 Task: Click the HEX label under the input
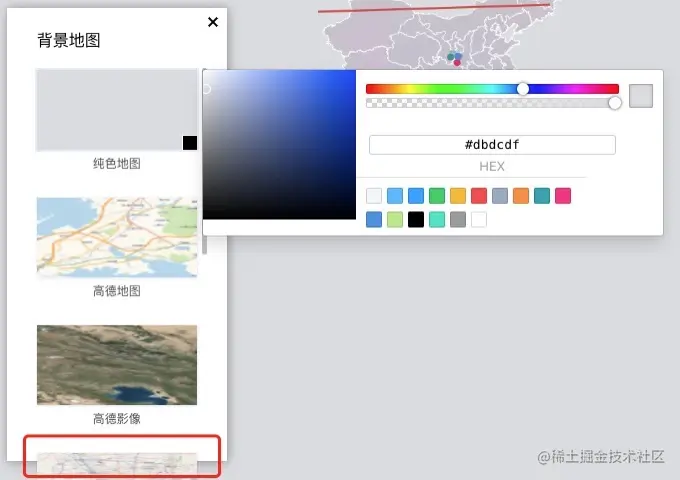(492, 167)
